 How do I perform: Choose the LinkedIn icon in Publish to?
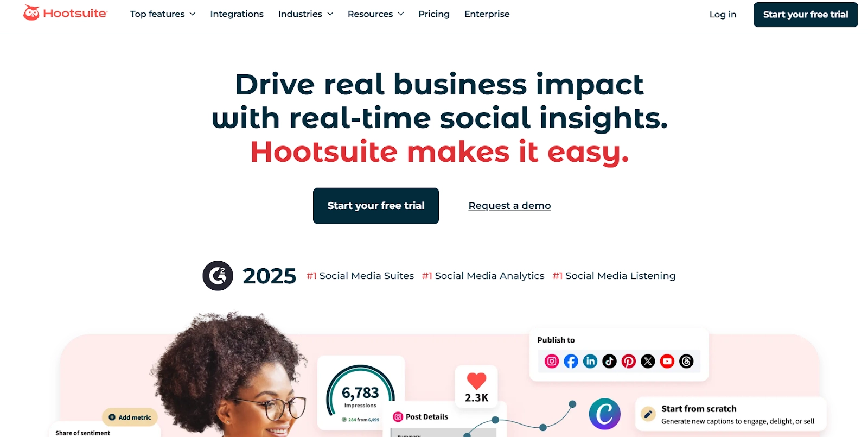590,362
